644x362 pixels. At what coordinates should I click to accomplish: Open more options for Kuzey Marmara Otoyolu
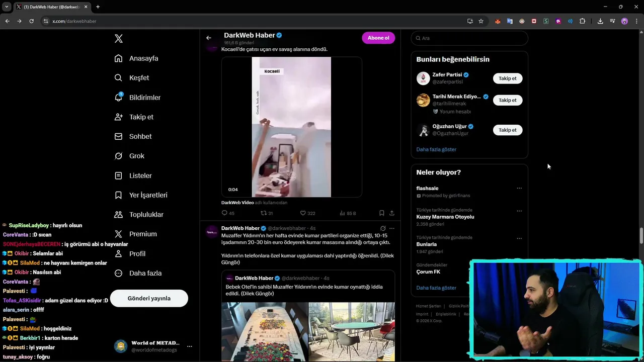[x=519, y=211]
